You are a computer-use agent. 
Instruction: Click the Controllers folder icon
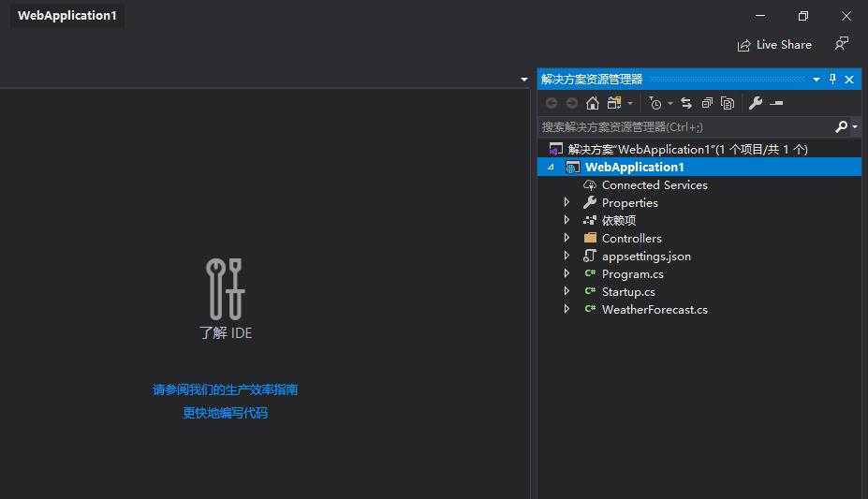coord(590,238)
